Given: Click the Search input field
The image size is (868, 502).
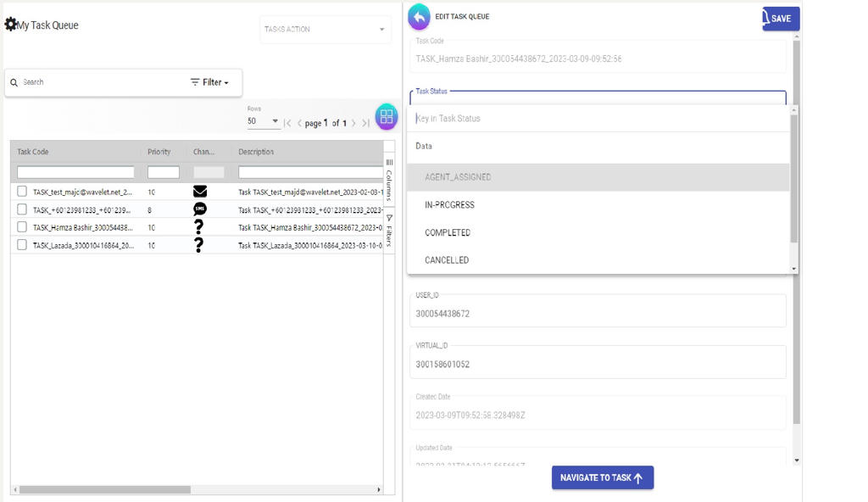Looking at the screenshot, I should coord(93,82).
